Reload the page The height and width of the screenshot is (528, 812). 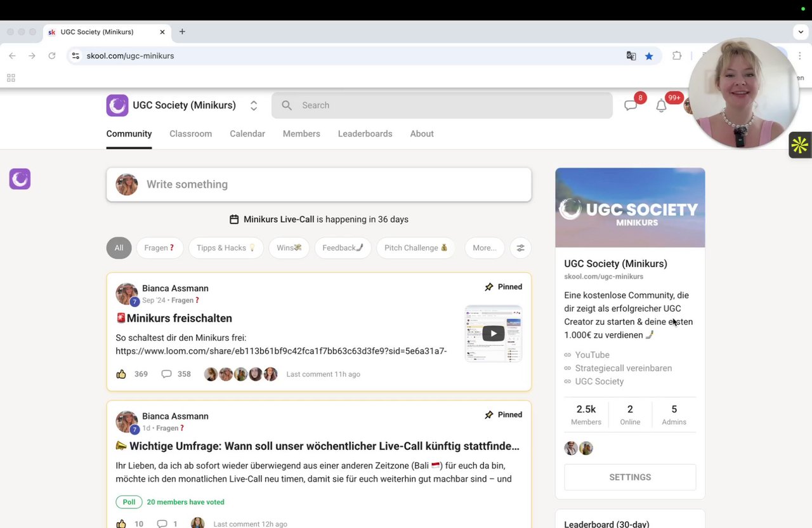52,56
